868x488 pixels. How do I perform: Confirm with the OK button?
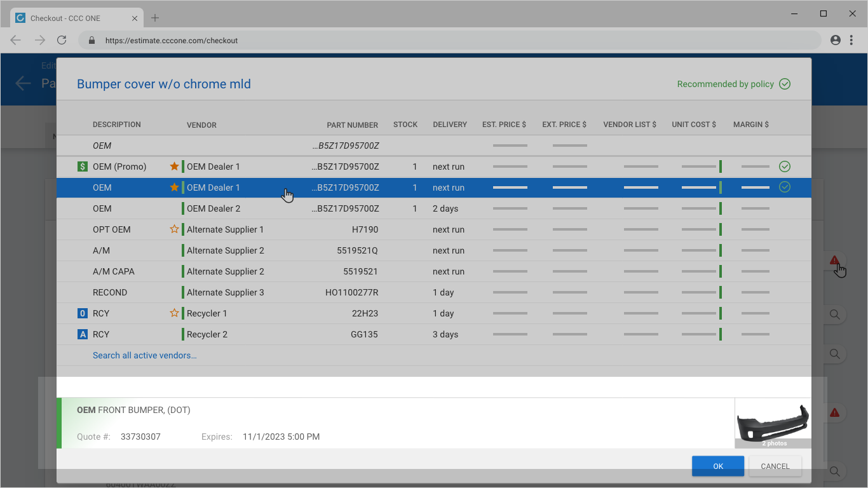[718, 466]
